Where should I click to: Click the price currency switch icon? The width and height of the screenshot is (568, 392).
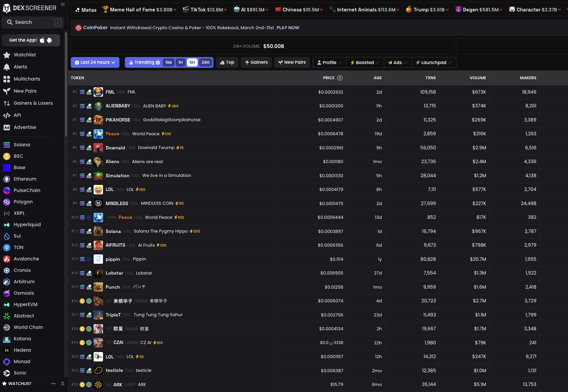click(340, 78)
